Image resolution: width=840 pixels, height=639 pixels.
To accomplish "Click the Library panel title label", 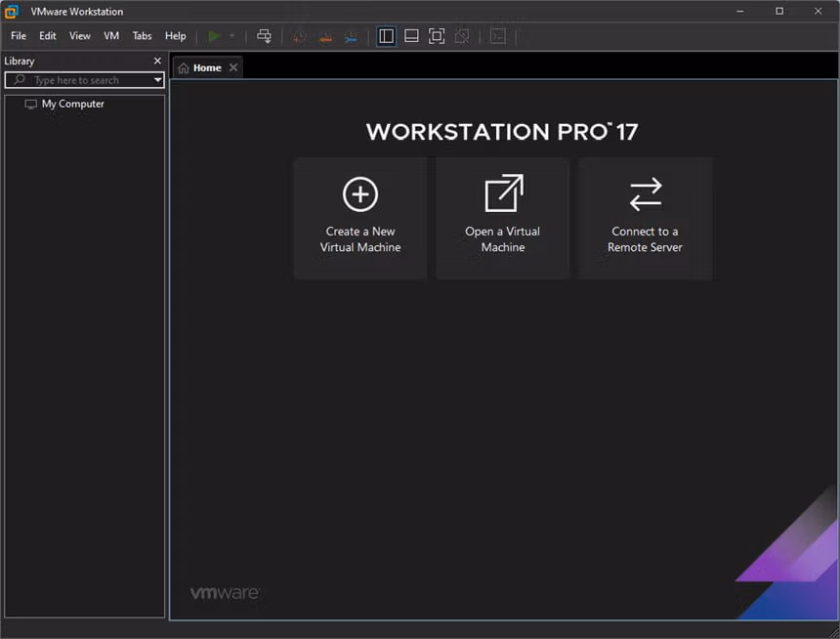I will (20, 62).
